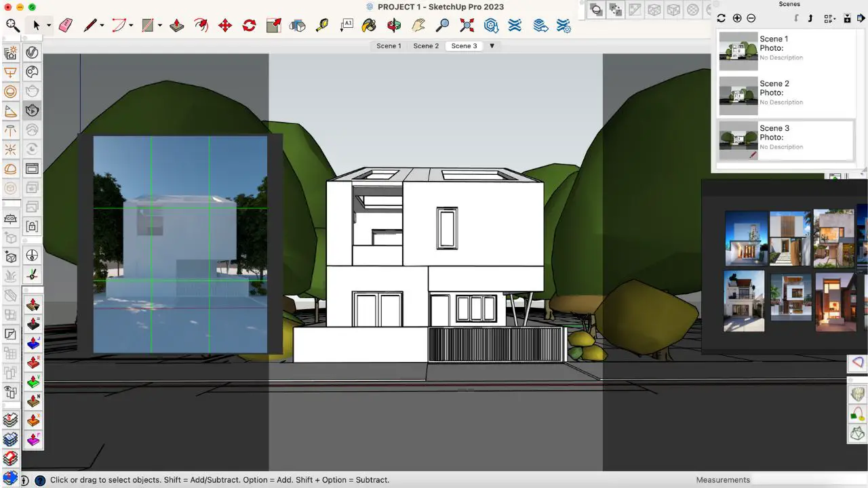This screenshot has height=488, width=868.
Task: Select the Scale tool
Action: tap(273, 26)
